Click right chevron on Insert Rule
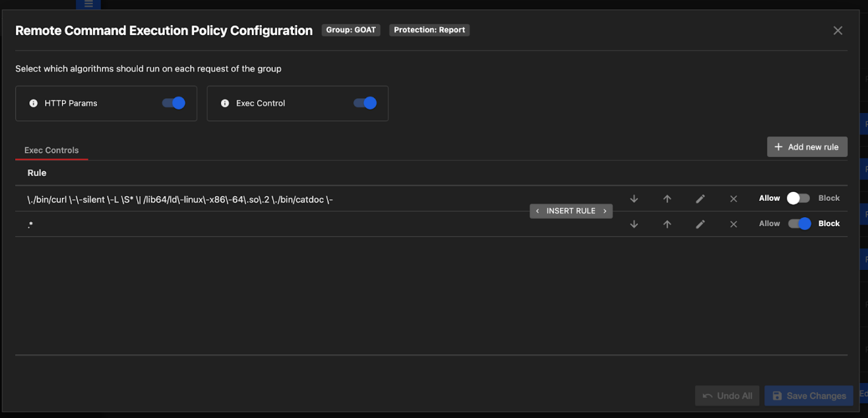868x418 pixels. (605, 211)
